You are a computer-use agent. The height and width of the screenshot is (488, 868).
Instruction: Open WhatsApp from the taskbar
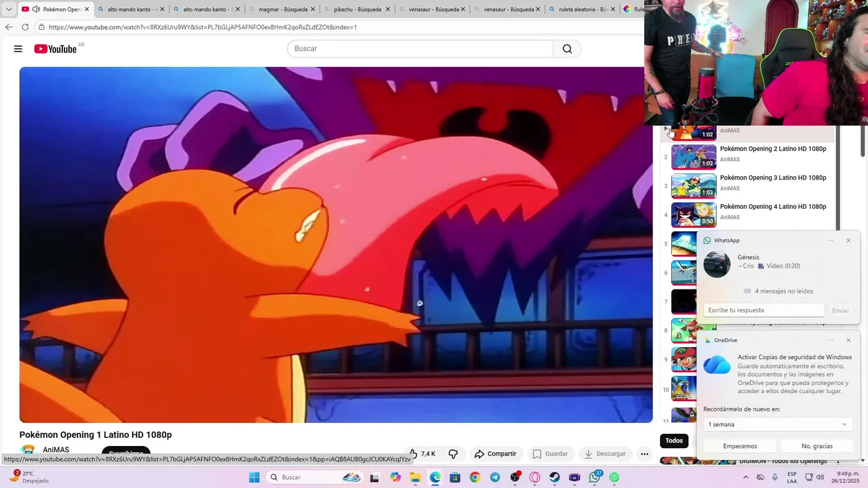click(595, 477)
